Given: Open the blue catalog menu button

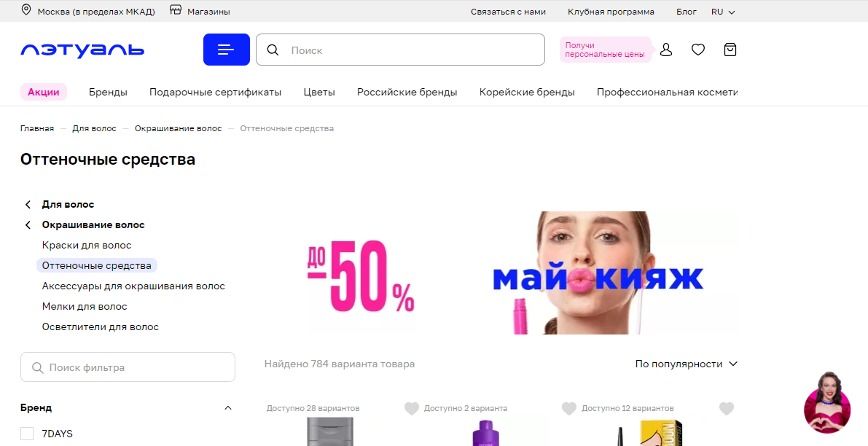Looking at the screenshot, I should tap(227, 50).
